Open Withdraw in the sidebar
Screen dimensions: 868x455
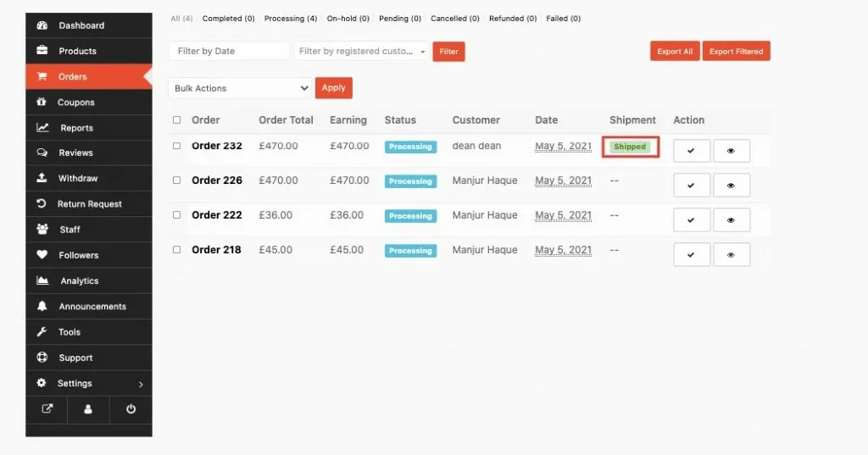tap(88, 178)
